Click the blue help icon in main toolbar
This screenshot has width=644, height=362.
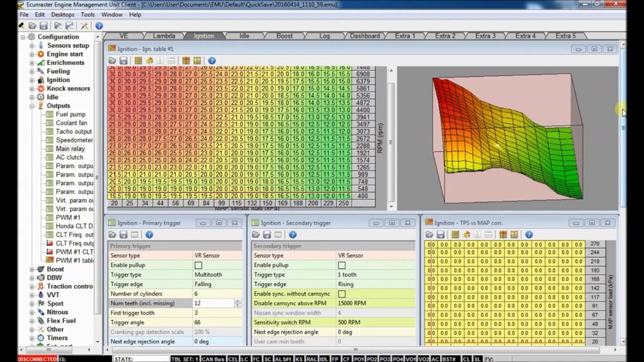pos(99,26)
